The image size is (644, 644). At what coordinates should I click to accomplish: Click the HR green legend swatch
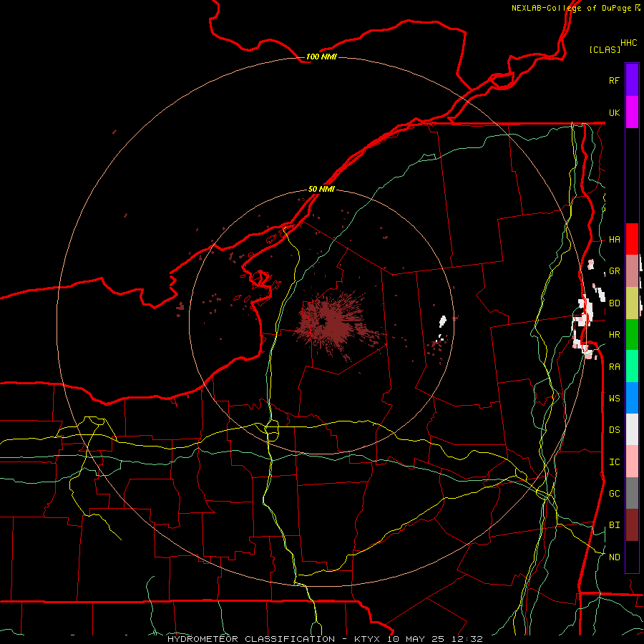point(632,335)
